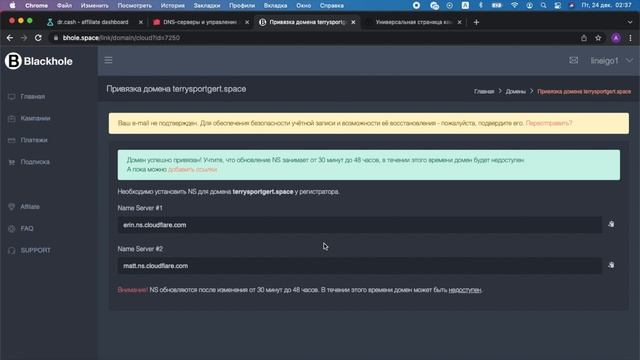Open the Файл menu
The height and width of the screenshot is (360, 640).
[64, 5]
